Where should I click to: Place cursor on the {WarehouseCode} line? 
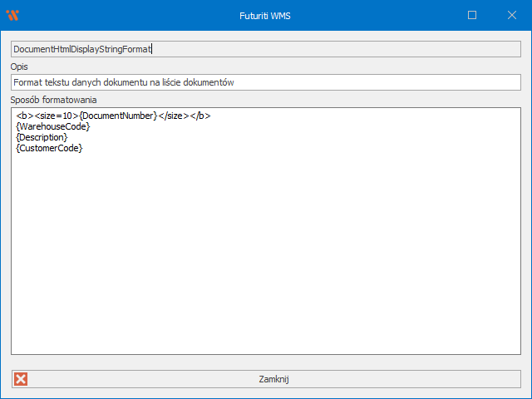[x=52, y=126]
